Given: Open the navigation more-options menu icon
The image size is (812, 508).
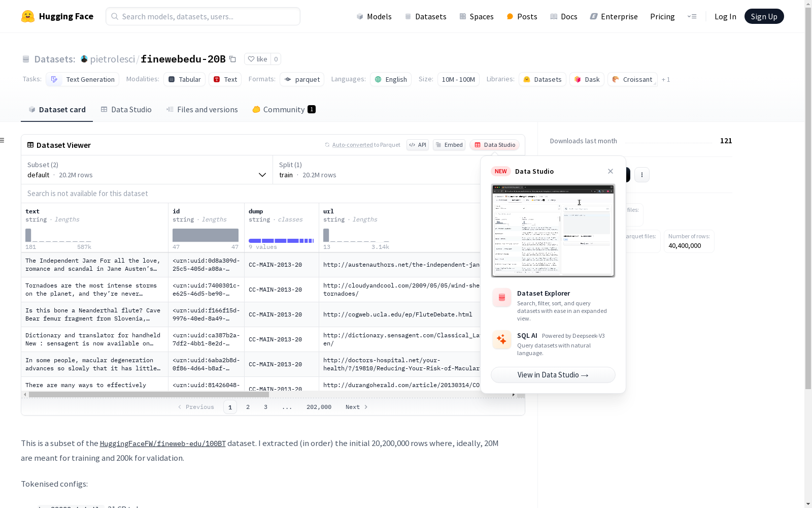Looking at the screenshot, I should pyautogui.click(x=692, y=16).
